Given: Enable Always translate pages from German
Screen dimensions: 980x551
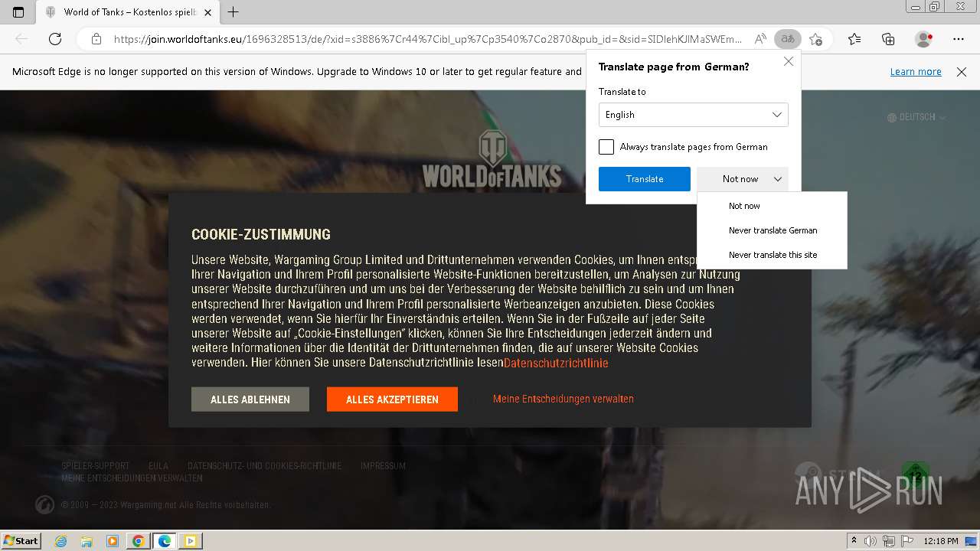Looking at the screenshot, I should click(606, 147).
